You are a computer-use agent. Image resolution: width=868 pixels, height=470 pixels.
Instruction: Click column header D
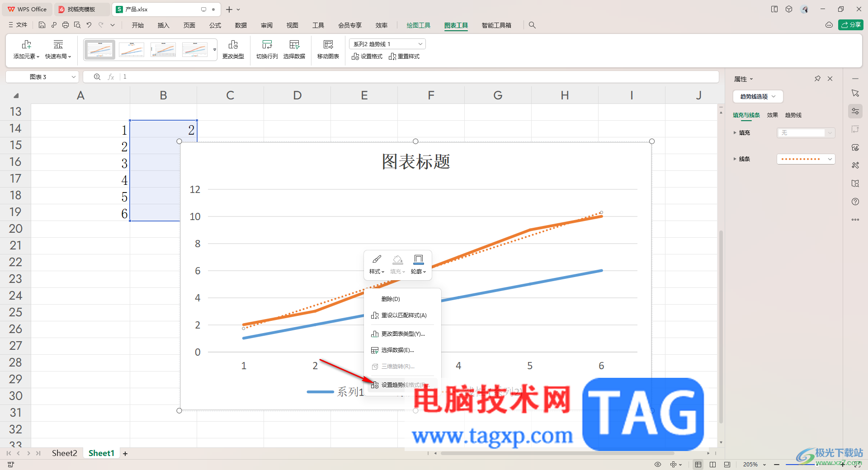tap(297, 95)
